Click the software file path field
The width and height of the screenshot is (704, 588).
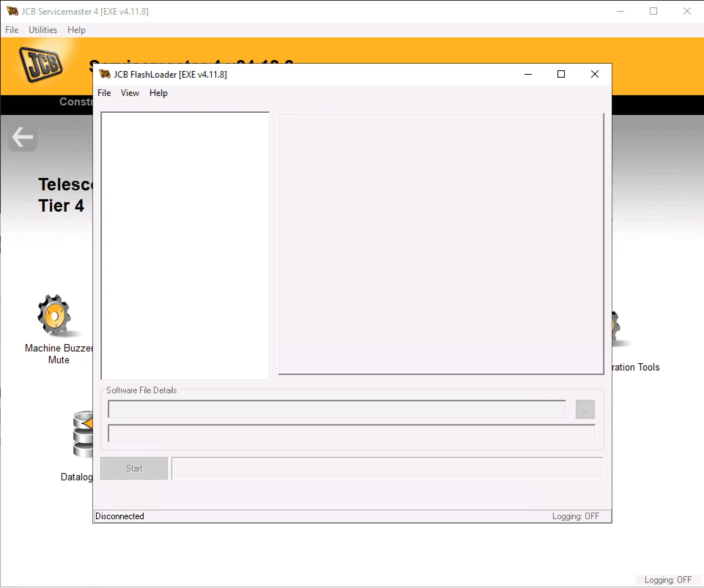tap(337, 409)
